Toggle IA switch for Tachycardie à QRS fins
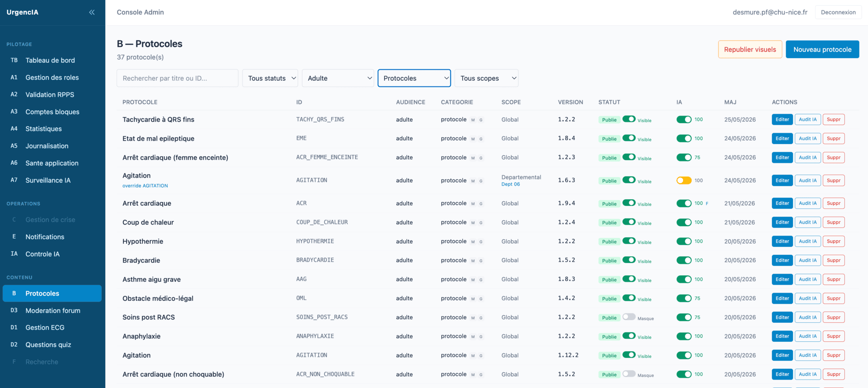The width and height of the screenshot is (868, 388). tap(684, 120)
